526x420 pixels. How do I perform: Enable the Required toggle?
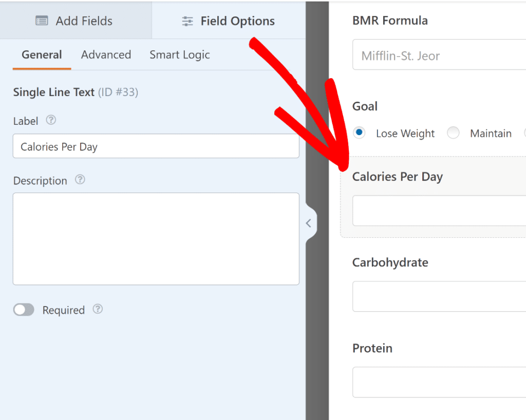[x=24, y=310]
